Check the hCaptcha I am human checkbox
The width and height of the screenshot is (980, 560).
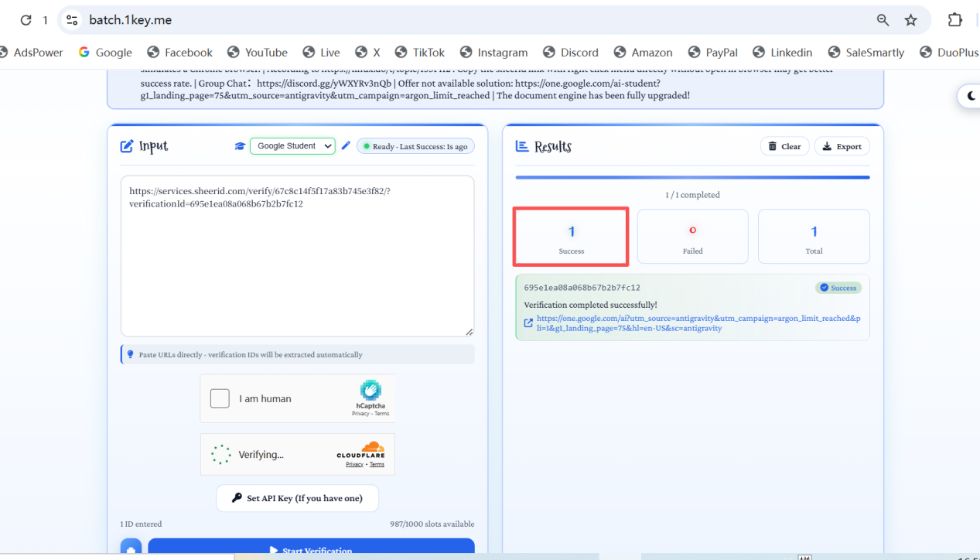pyautogui.click(x=220, y=398)
